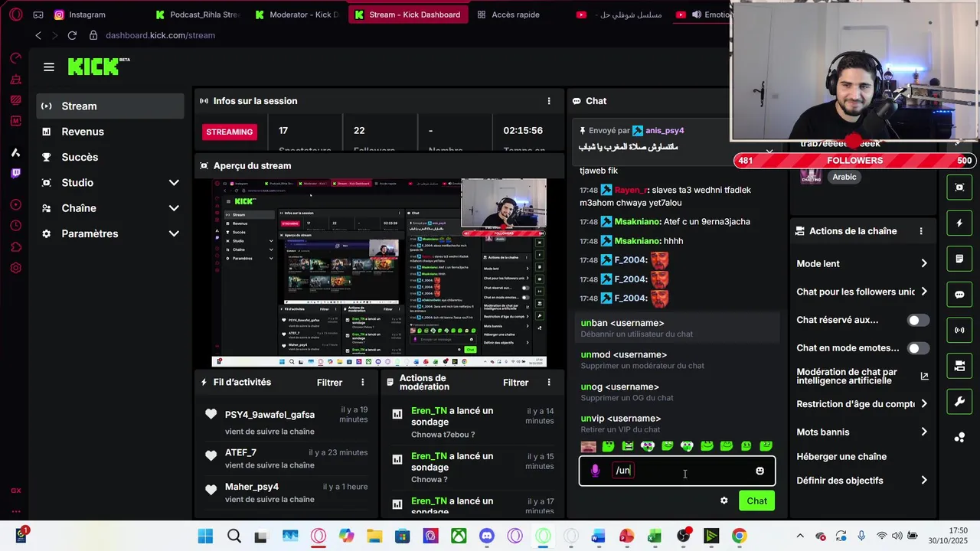Screen dimensions: 980x551
Task: Filter the Fil d'activités list
Action: pos(329,382)
